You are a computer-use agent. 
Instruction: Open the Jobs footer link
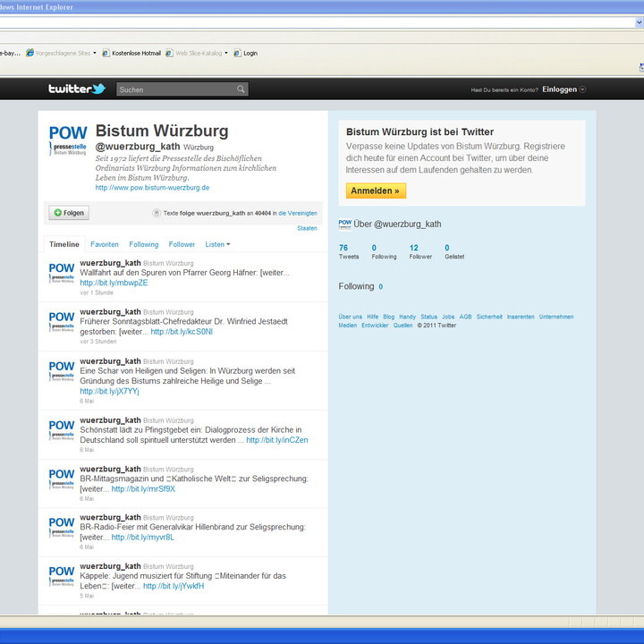coord(448,317)
